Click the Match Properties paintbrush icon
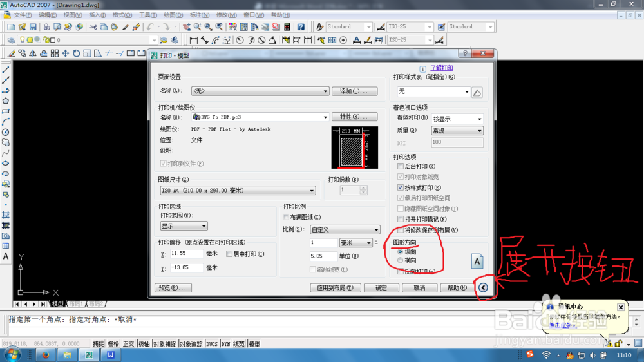 (x=126, y=26)
